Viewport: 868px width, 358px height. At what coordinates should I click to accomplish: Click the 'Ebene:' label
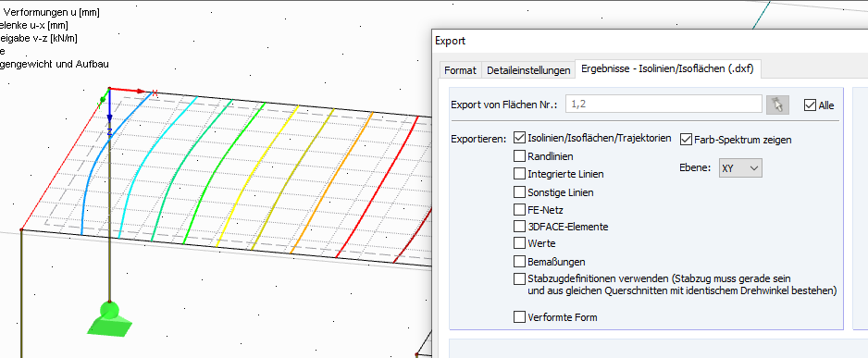(695, 167)
